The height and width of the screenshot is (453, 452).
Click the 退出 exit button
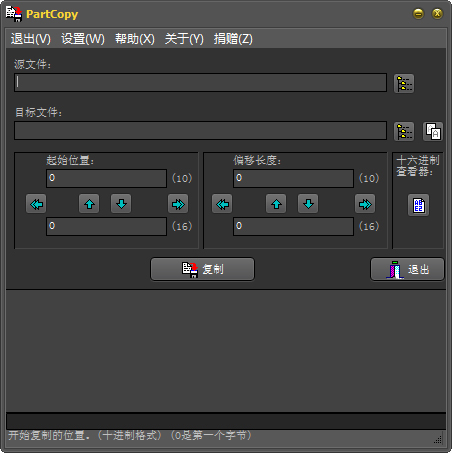tap(407, 269)
